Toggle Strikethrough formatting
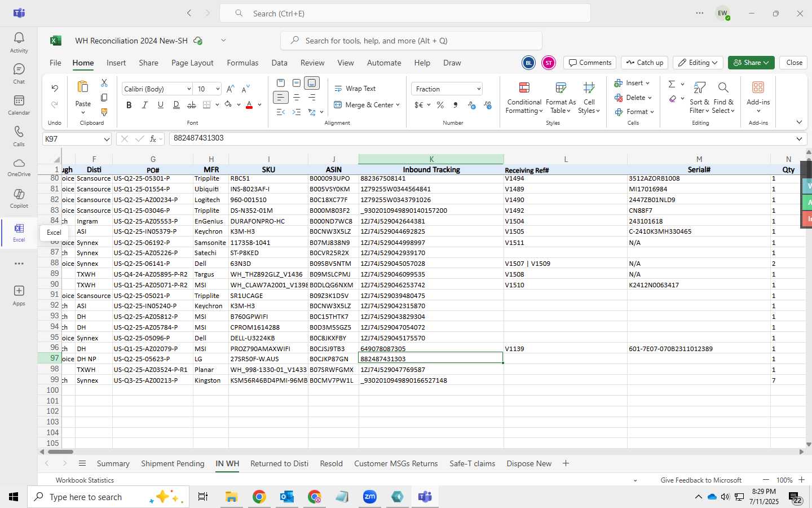 click(192, 105)
